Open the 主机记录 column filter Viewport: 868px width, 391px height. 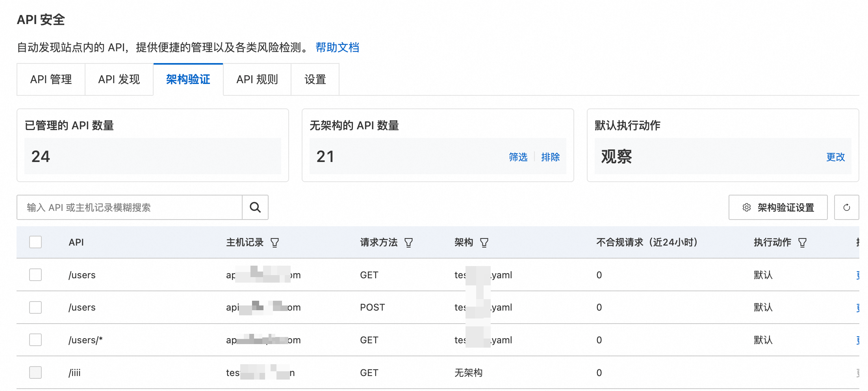point(275,242)
